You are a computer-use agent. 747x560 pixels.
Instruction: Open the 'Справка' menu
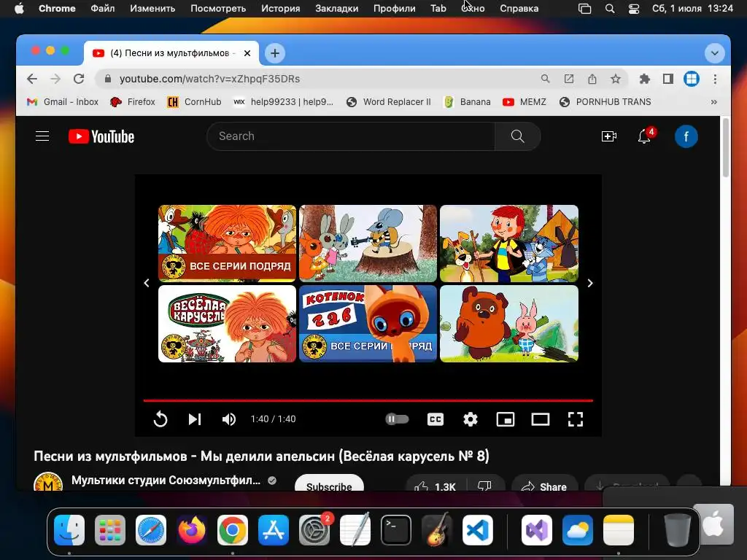click(x=519, y=8)
